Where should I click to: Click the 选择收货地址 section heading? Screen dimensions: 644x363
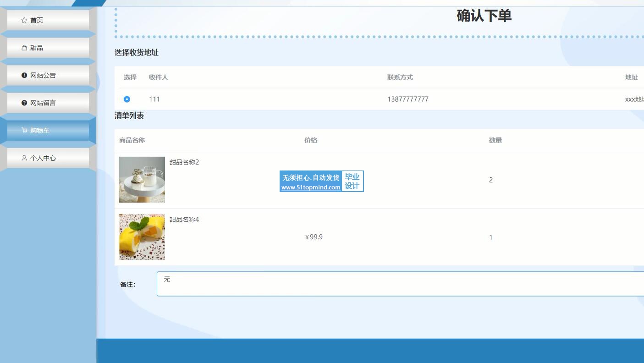point(137,53)
